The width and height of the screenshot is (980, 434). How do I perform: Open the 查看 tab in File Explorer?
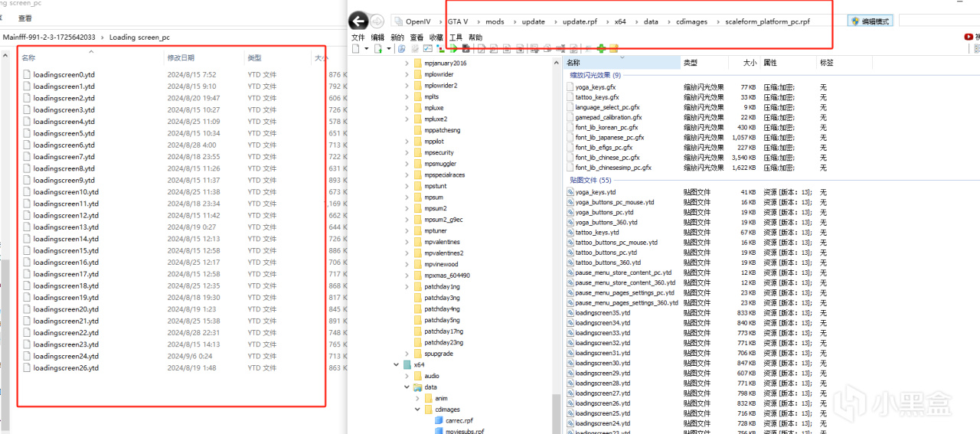tap(25, 18)
